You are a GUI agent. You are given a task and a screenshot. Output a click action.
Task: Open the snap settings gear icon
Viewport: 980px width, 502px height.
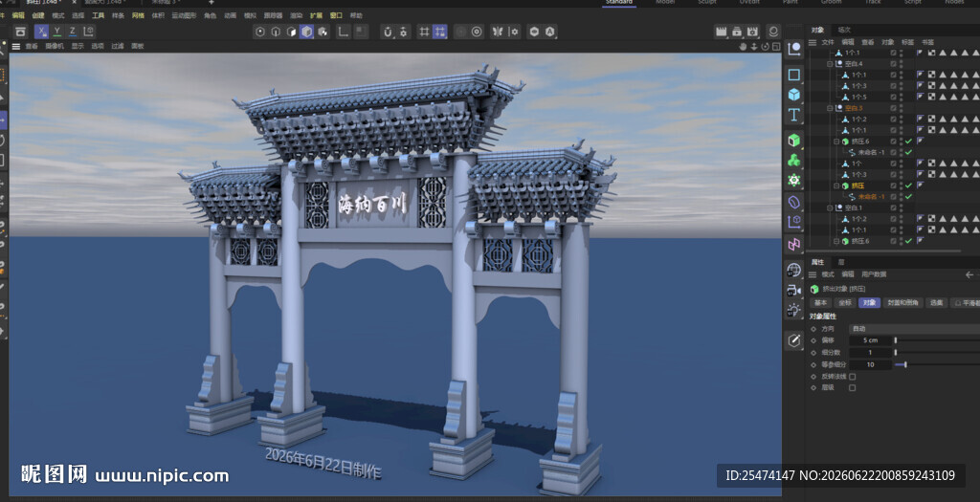pos(404,32)
